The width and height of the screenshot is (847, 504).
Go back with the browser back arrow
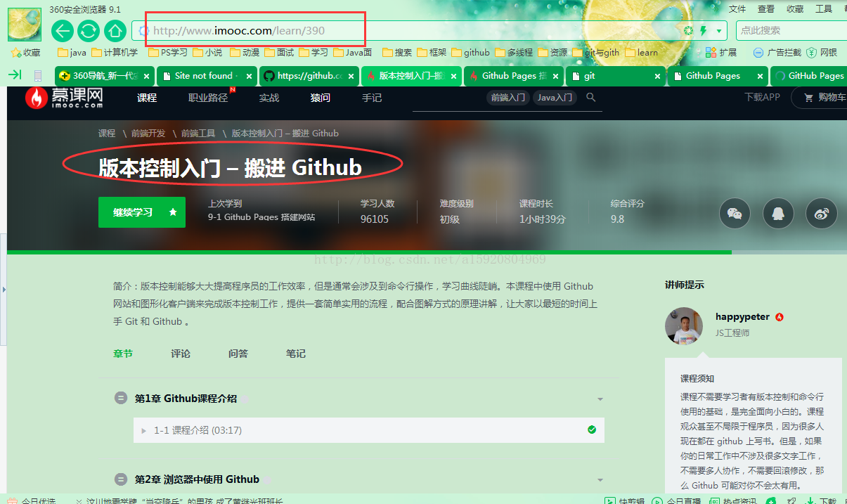(63, 31)
